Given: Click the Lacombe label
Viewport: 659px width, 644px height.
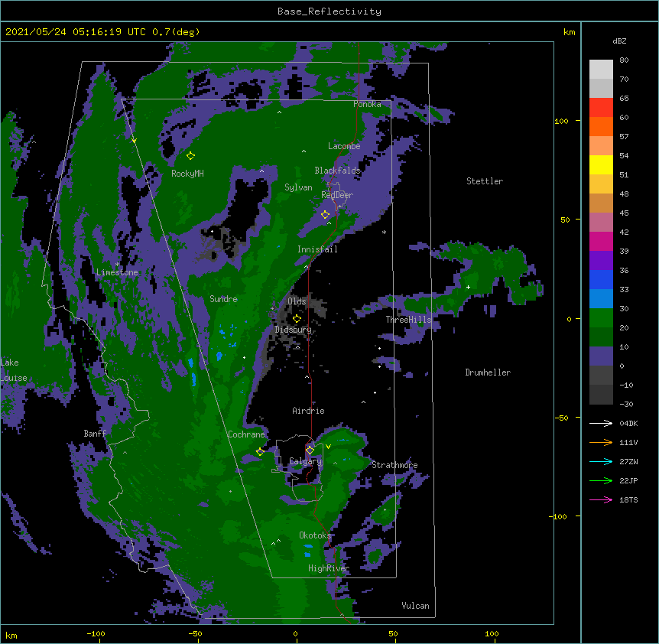Looking at the screenshot, I should click(344, 146).
